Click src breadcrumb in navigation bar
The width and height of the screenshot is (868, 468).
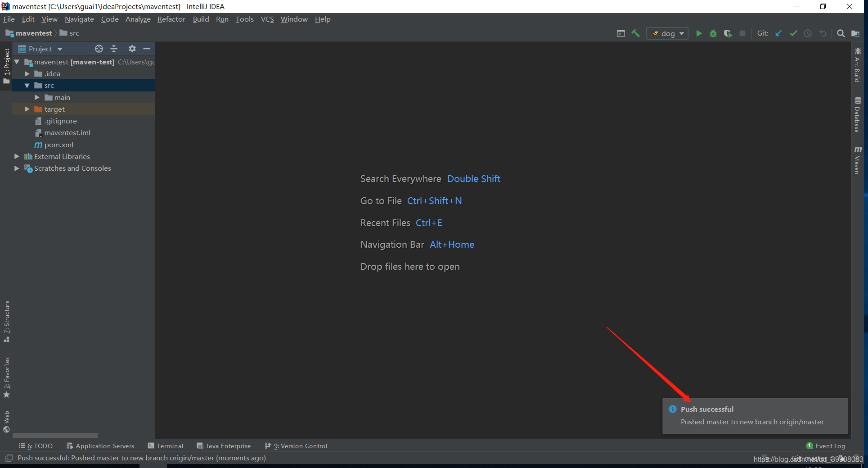click(69, 33)
